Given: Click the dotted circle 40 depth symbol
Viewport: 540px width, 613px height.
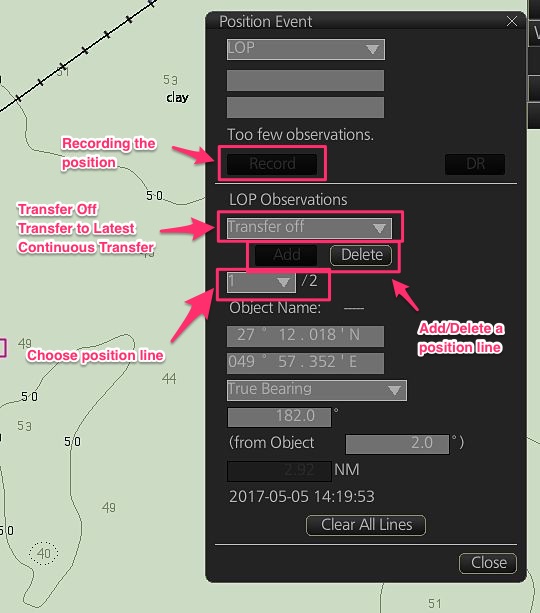Looking at the screenshot, I should coord(43,553).
